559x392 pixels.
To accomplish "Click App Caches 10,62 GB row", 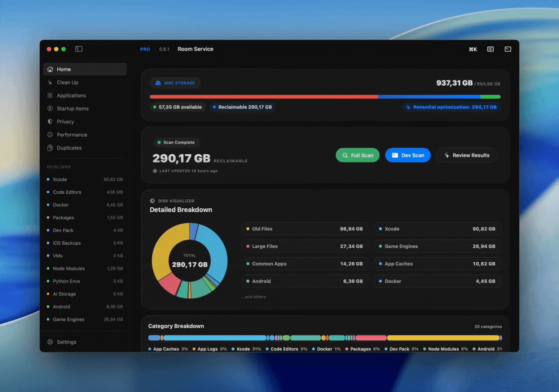I will point(437,264).
